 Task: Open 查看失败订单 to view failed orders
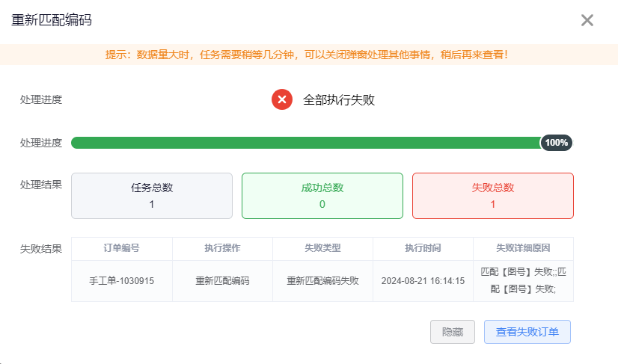(x=527, y=332)
